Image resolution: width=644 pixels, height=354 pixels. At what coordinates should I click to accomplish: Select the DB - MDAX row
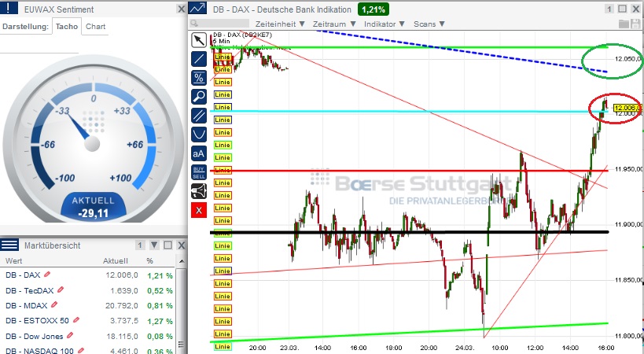click(x=89, y=305)
